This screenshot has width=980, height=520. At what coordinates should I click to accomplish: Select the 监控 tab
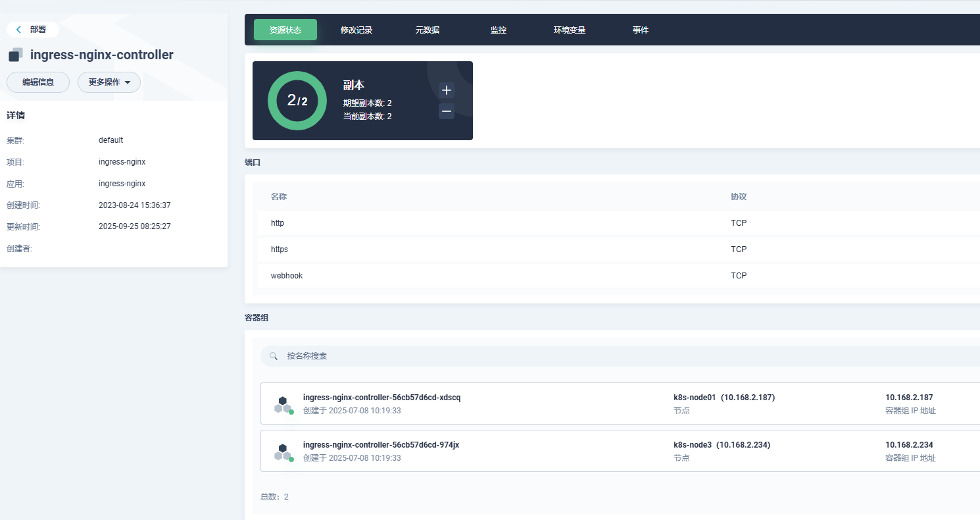click(499, 30)
